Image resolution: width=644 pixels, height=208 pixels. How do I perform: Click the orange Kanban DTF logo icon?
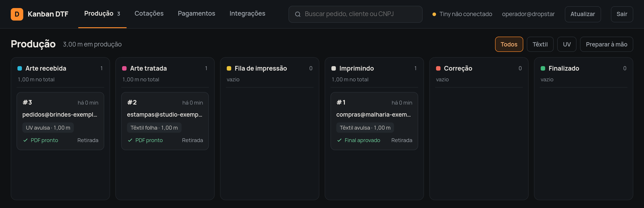[x=17, y=14]
